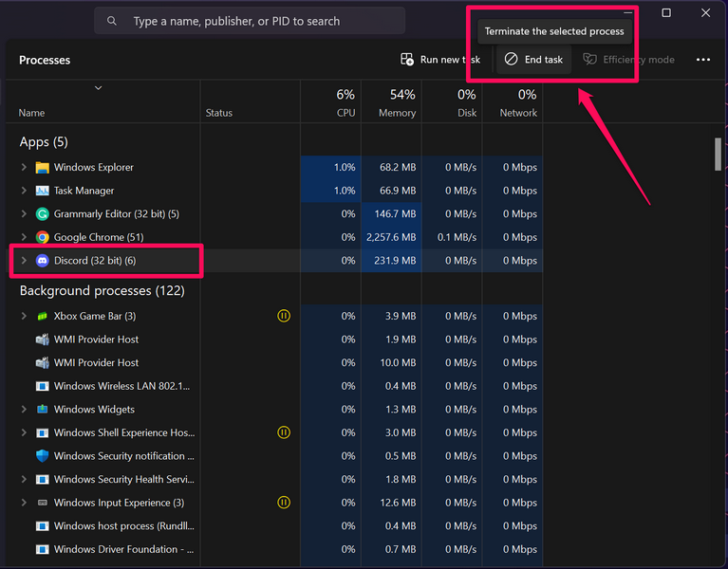728x569 pixels.
Task: Click the Windows Explorer folder icon
Action: coord(42,168)
